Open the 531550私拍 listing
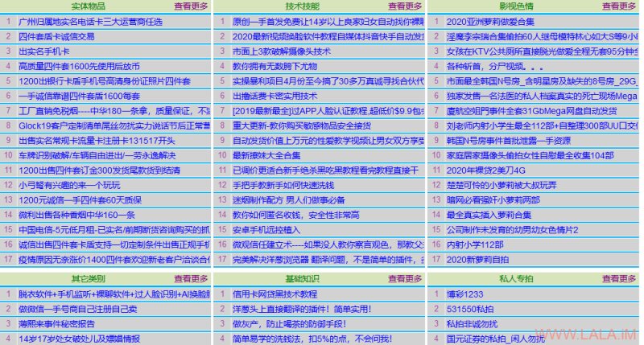This screenshot has height=345, width=644. [x=470, y=309]
